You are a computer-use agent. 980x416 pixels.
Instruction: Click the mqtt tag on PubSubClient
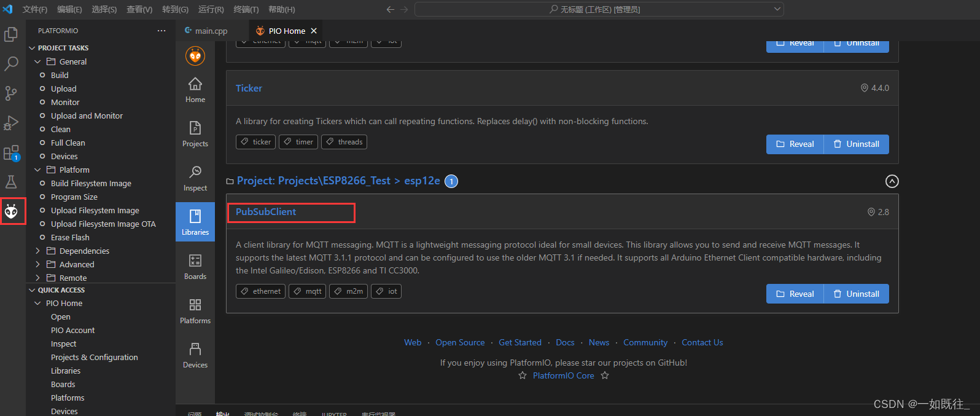[307, 291]
